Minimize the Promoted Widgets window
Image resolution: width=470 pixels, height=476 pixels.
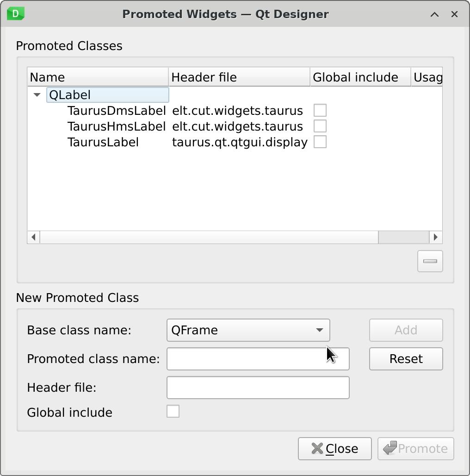point(434,14)
